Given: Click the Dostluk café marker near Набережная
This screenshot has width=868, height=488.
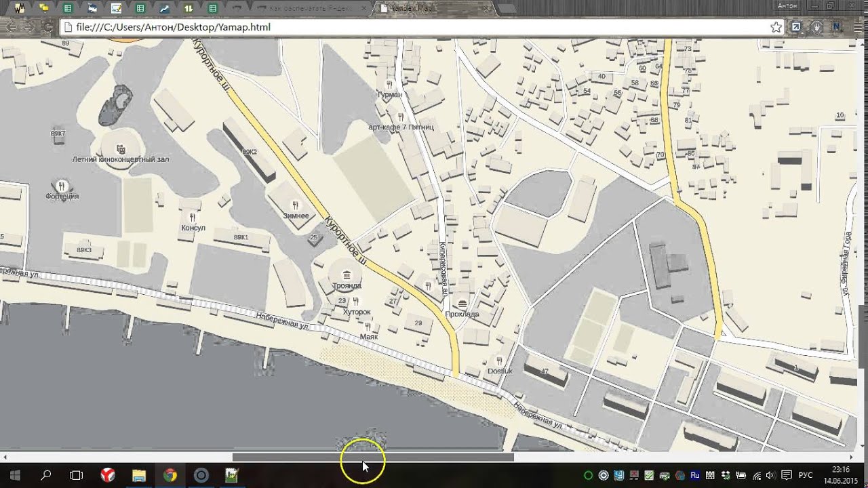Looking at the screenshot, I should point(500,361).
